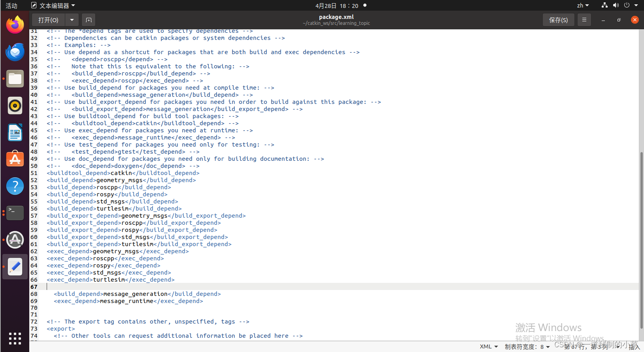This screenshot has width=644, height=352.
Task: Click the file path ~/catkin_ws/src/learning_topic
Action: [336, 23]
